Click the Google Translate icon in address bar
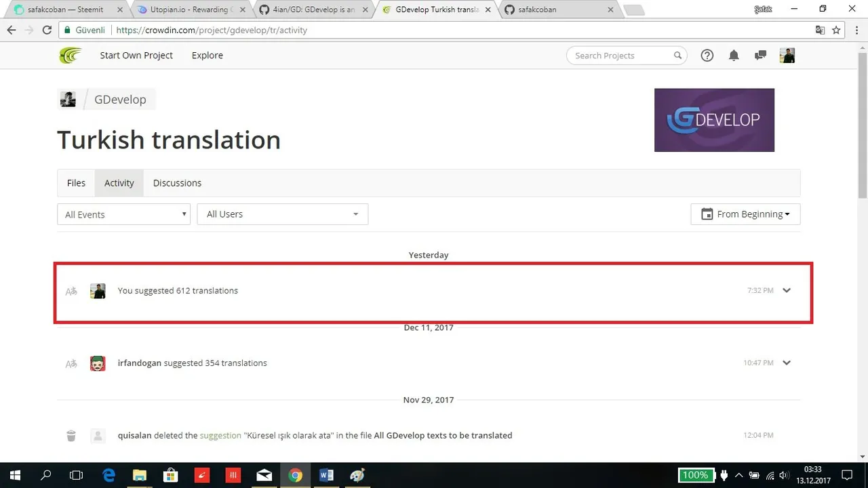Image resolution: width=868 pixels, height=488 pixels. [x=820, y=30]
